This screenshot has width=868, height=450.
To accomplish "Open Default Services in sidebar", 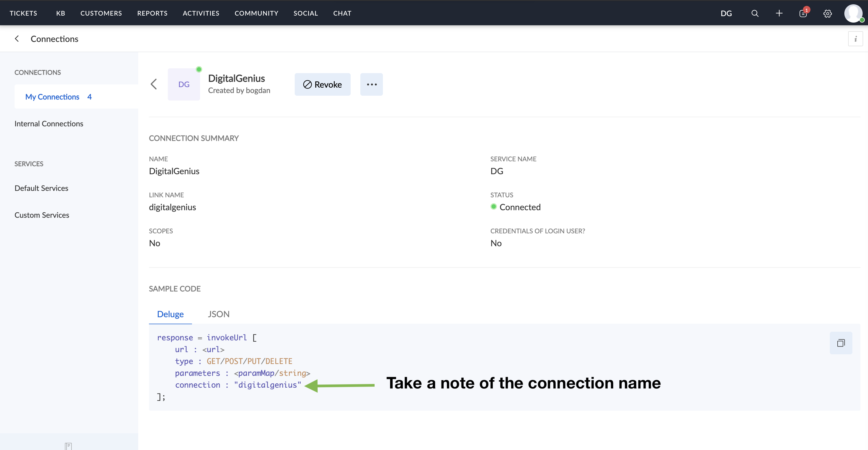I will pyautogui.click(x=41, y=188).
